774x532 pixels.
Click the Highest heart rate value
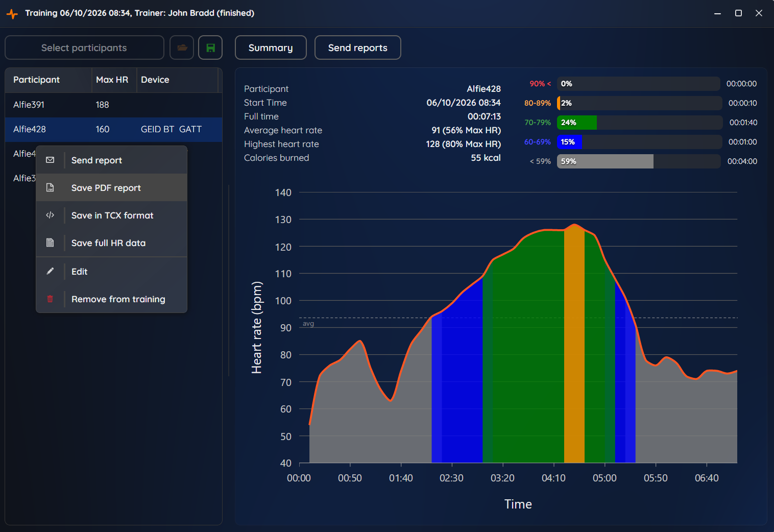click(464, 144)
